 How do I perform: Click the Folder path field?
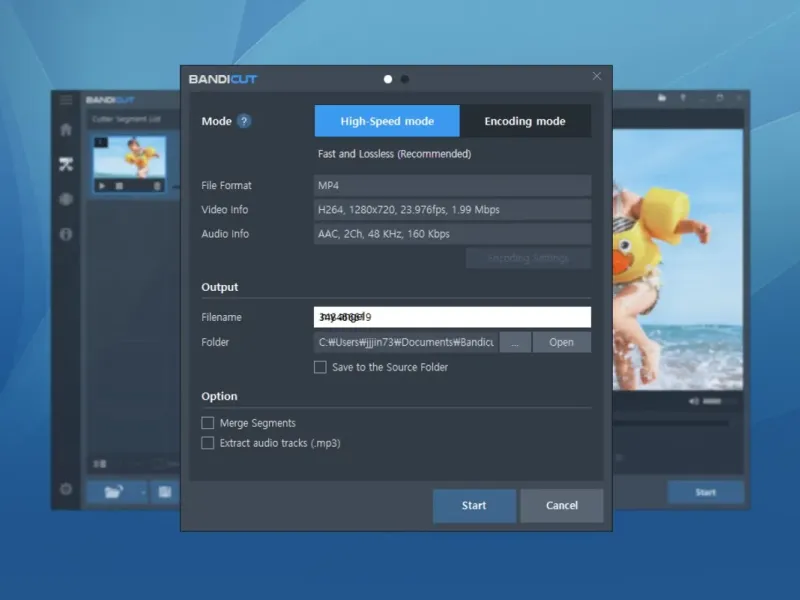pos(406,342)
